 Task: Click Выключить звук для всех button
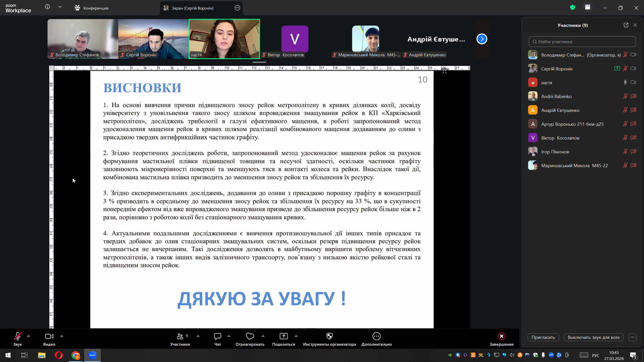pos(593,337)
